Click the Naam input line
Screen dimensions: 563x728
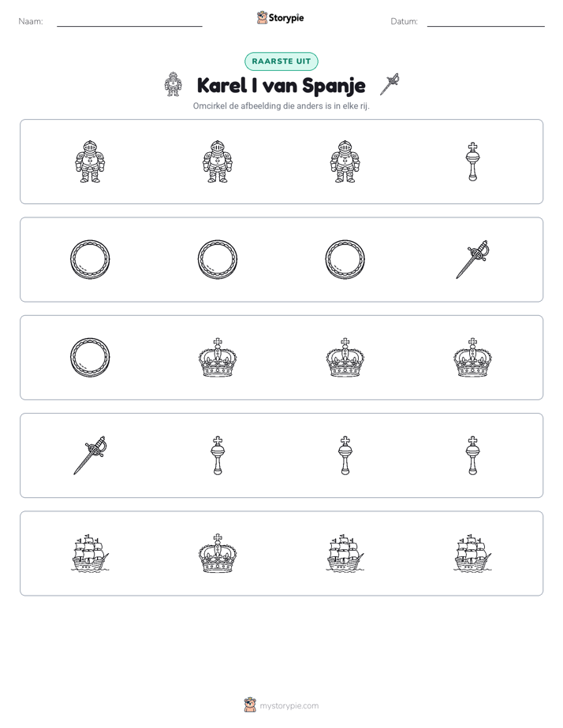(129, 22)
